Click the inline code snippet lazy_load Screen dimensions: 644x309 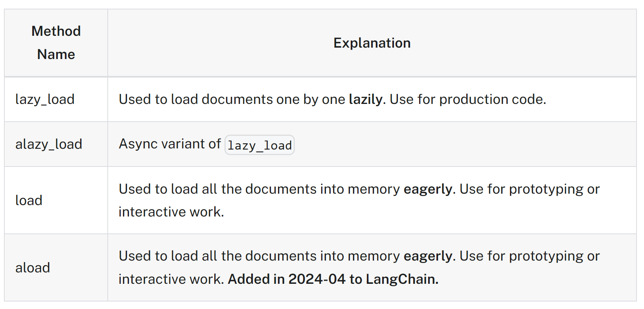259,145
